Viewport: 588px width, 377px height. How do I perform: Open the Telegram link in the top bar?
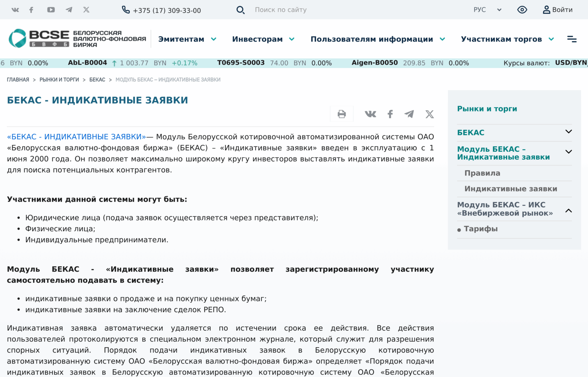pos(69,10)
